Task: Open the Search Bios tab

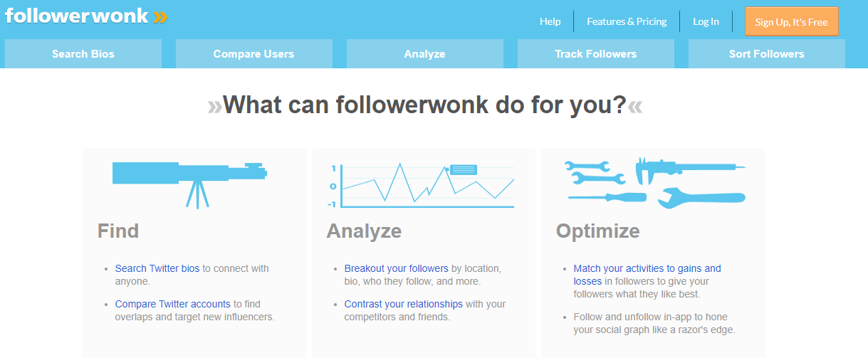Action: (x=83, y=54)
